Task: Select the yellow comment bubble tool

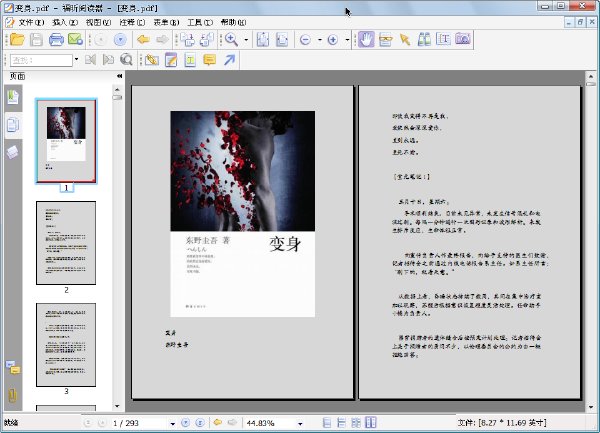Action: [209, 60]
